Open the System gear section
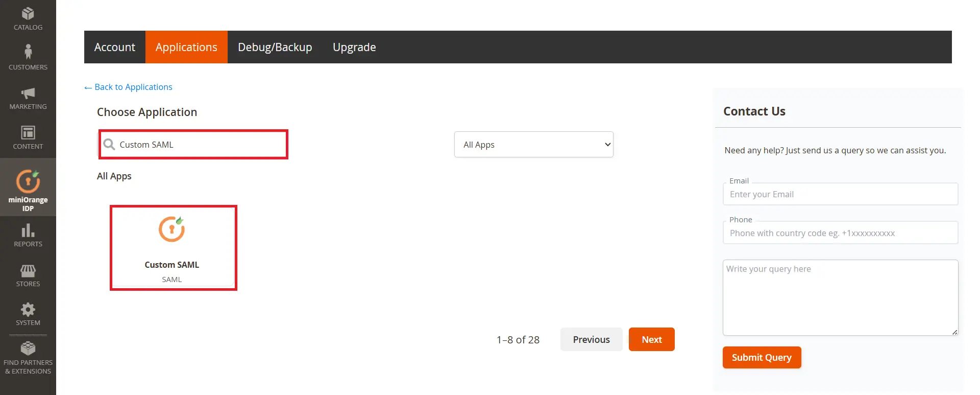This screenshot has width=980, height=395. (x=28, y=314)
